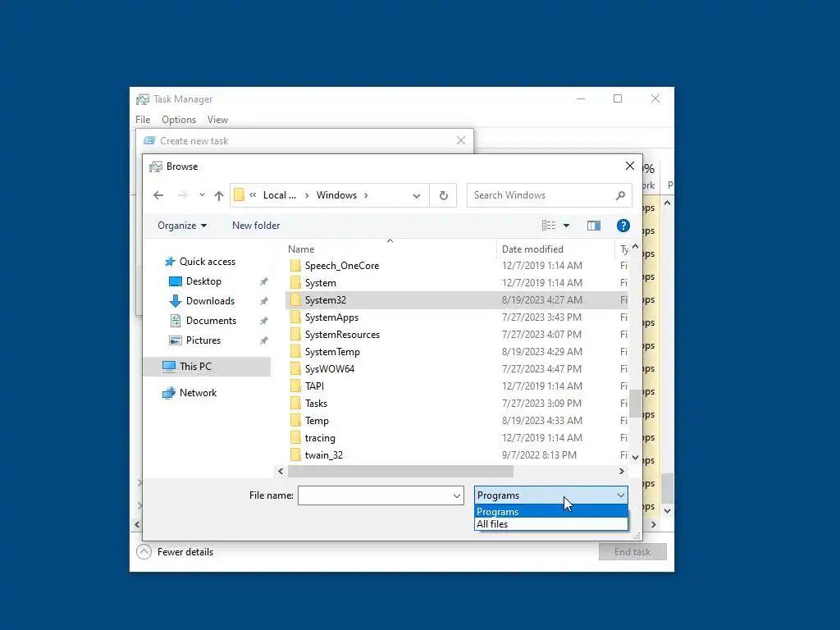The height and width of the screenshot is (630, 840).
Task: Select the SysWOW64 folder icon
Action: (x=295, y=369)
